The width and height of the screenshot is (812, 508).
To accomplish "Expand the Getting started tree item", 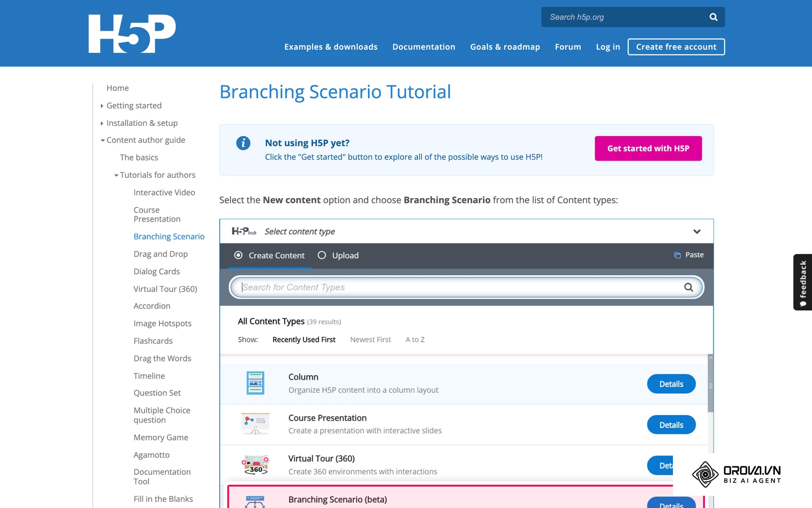I will 102,106.
